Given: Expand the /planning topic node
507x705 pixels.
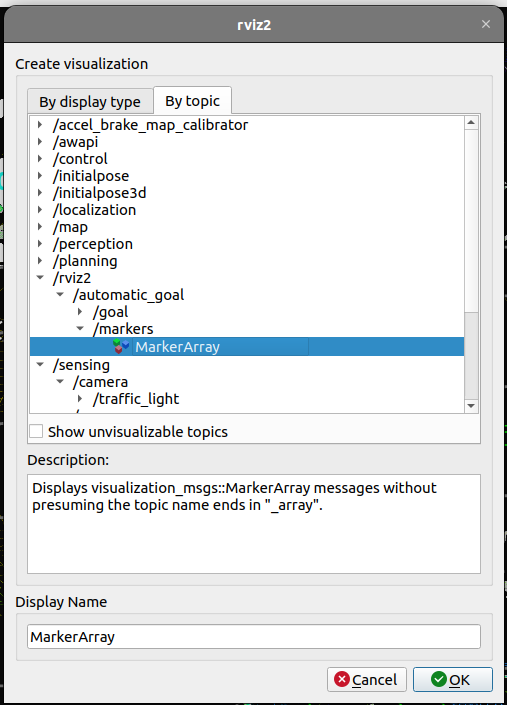Looking at the screenshot, I should pos(40,261).
